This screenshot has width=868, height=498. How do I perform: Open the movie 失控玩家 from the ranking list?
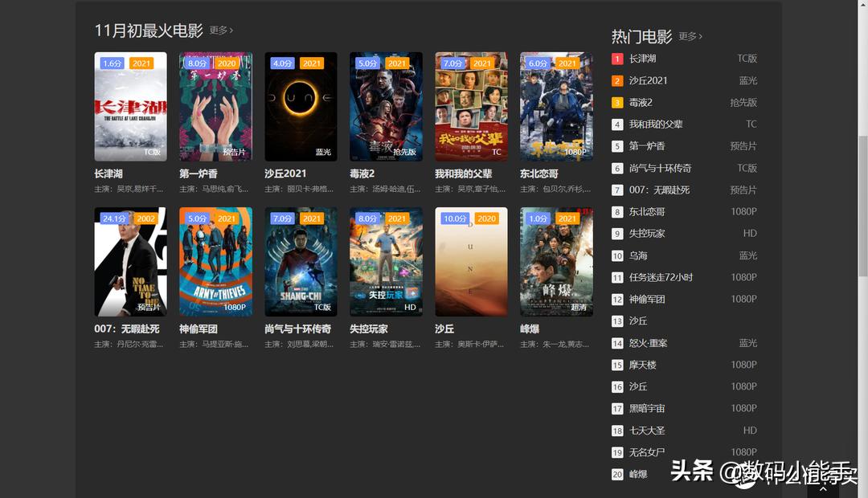[x=647, y=233]
